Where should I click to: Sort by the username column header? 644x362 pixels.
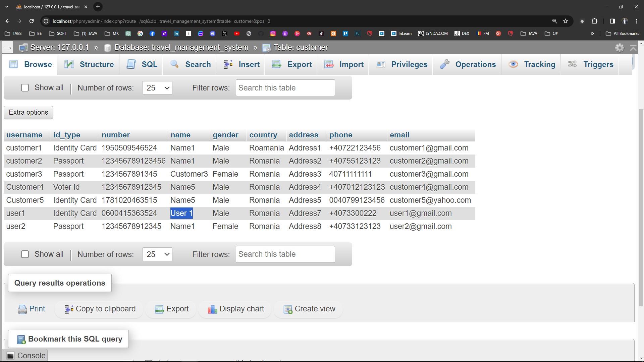[x=24, y=135]
